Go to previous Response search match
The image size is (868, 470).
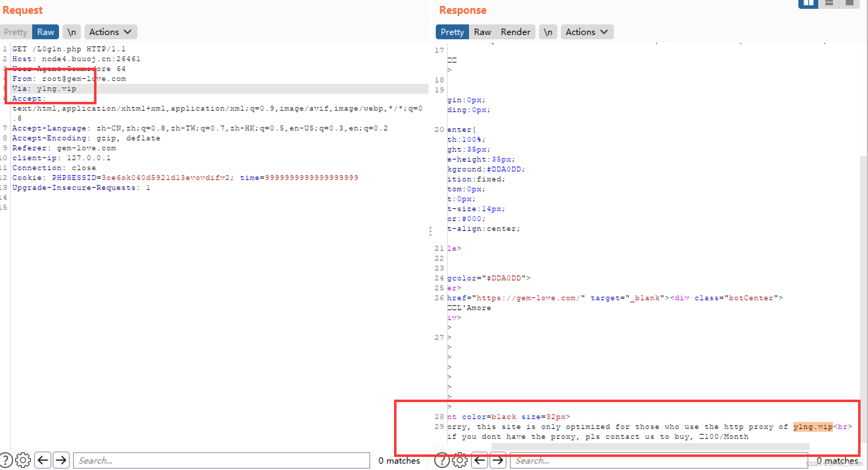point(480,460)
